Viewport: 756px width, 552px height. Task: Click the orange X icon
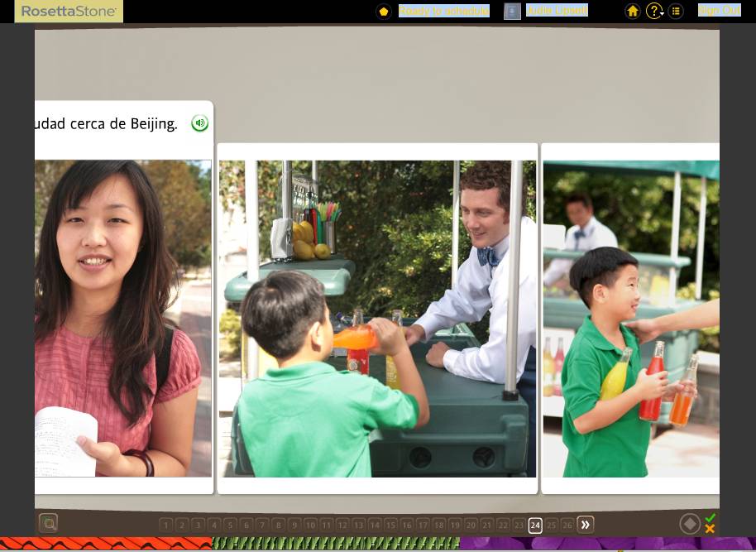click(x=710, y=529)
